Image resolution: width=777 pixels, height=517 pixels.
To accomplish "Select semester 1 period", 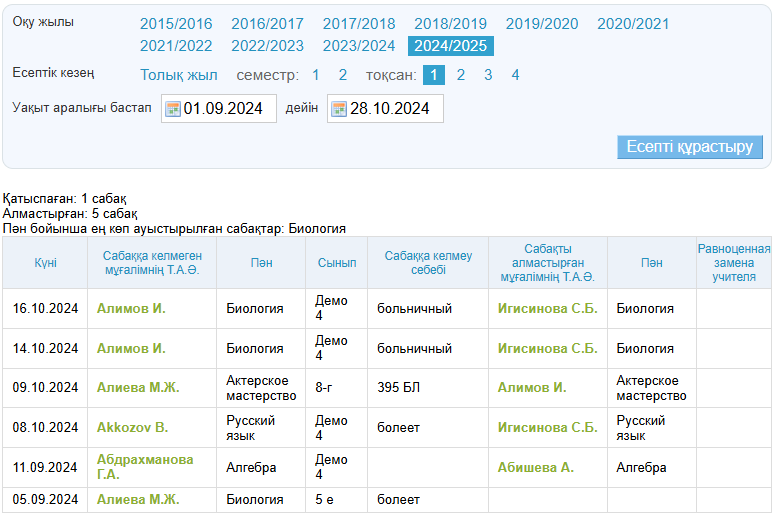I will pos(316,75).
